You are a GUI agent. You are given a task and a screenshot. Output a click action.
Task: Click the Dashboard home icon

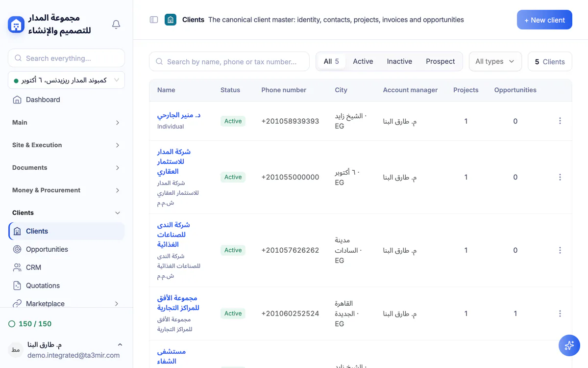(x=17, y=100)
